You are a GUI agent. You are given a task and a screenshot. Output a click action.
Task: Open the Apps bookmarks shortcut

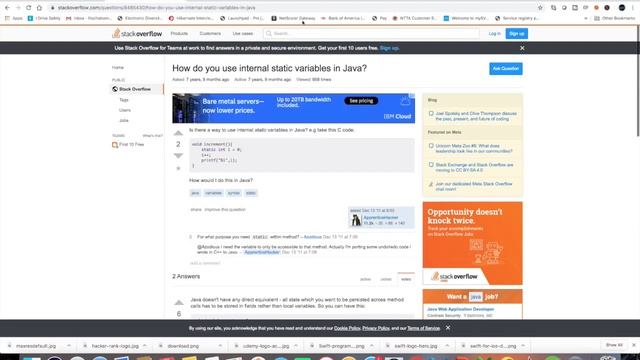[13, 18]
